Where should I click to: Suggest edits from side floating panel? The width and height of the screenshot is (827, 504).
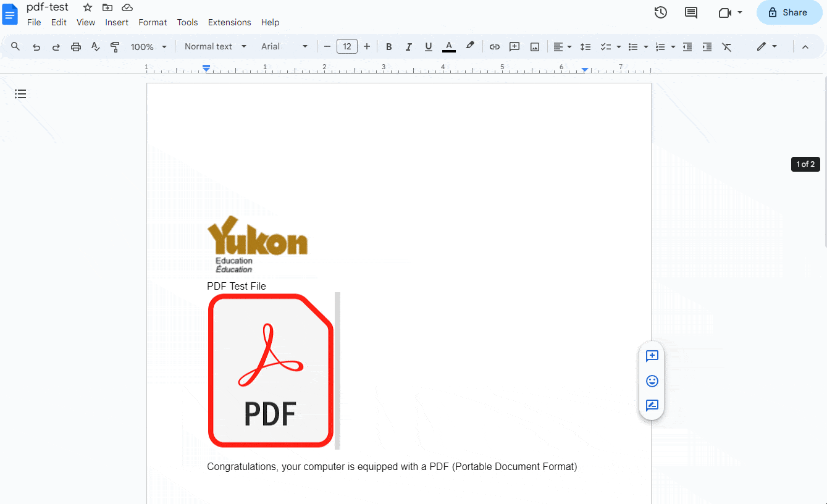tap(652, 406)
